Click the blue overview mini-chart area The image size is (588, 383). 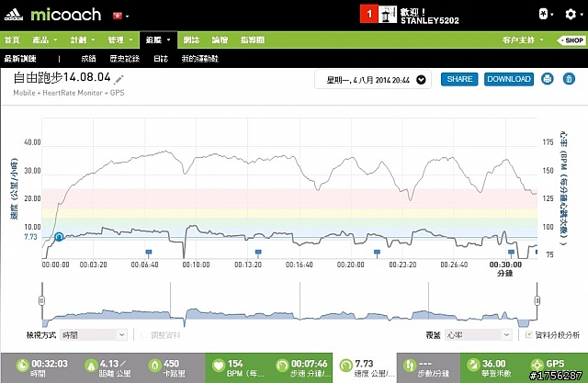point(289,317)
